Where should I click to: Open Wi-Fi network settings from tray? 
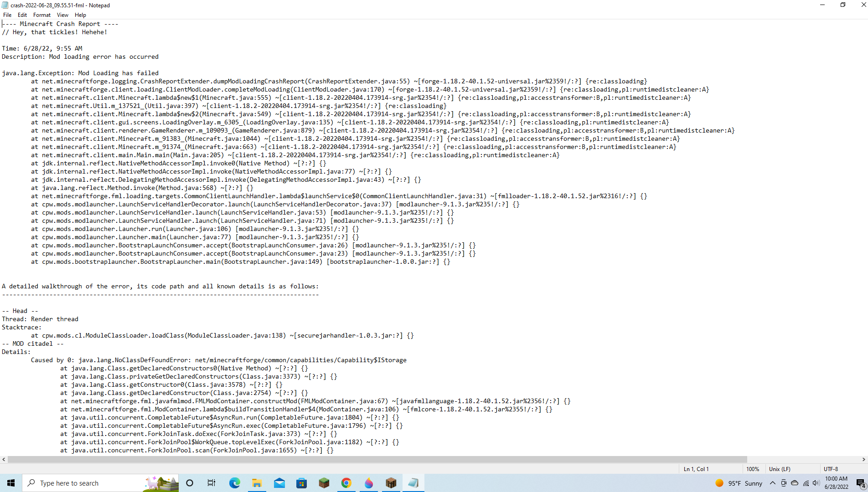point(806,483)
